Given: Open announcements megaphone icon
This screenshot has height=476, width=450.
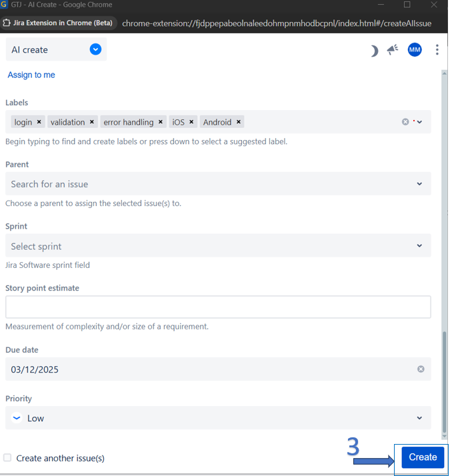Looking at the screenshot, I should (393, 49).
